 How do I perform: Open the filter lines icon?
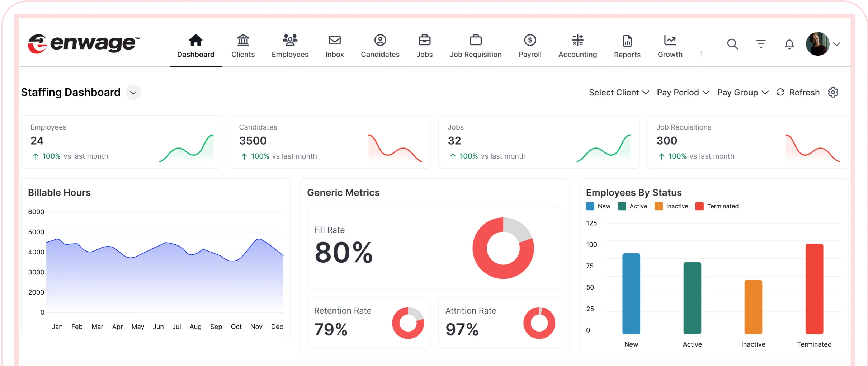click(x=761, y=44)
